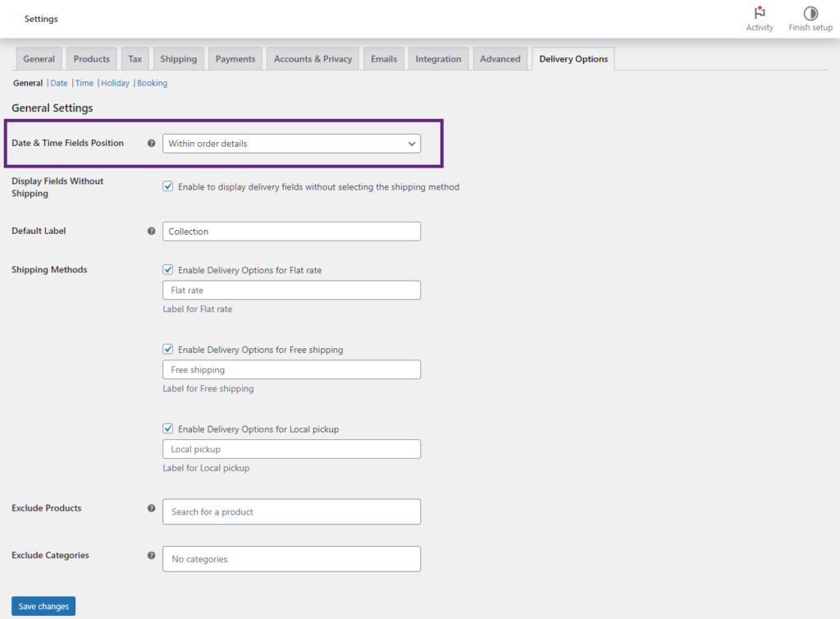Screen dimensions: 840x619
Task: Click the 'General Settings' heading text
Action: [52, 108]
